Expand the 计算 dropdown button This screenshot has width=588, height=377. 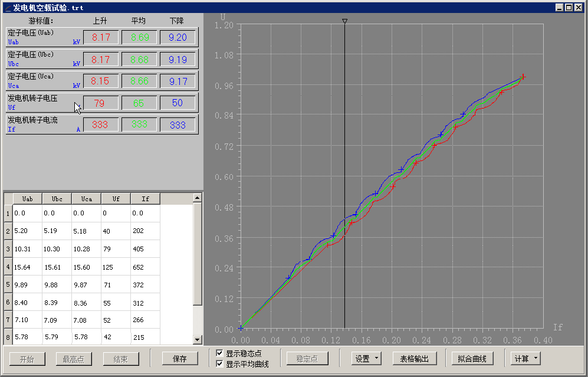pos(525,359)
